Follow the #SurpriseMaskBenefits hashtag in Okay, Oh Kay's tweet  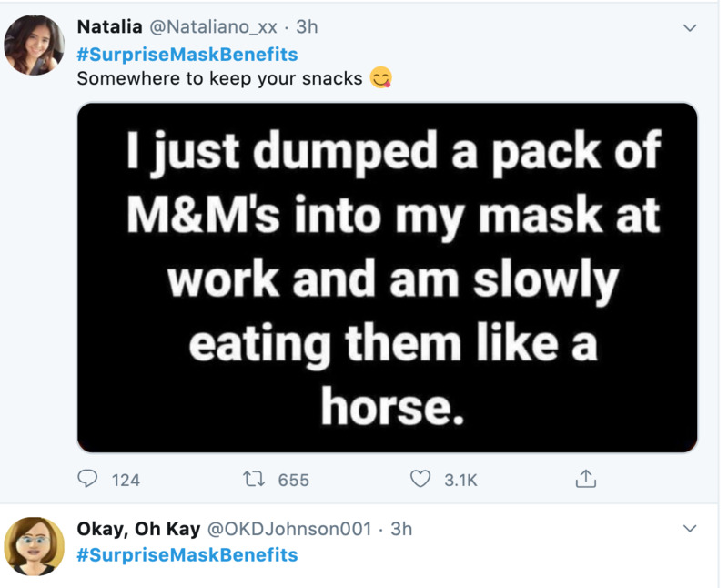click(187, 554)
